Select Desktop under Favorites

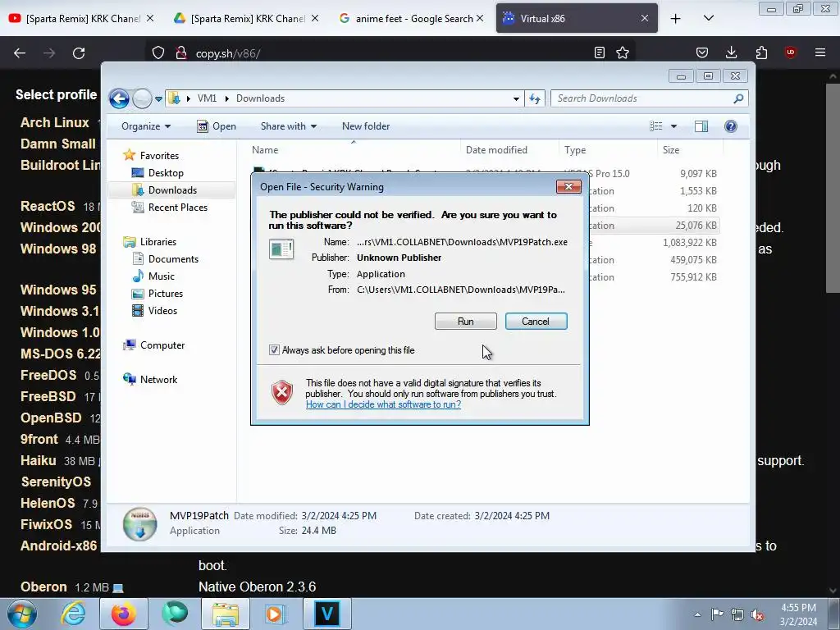point(166,172)
